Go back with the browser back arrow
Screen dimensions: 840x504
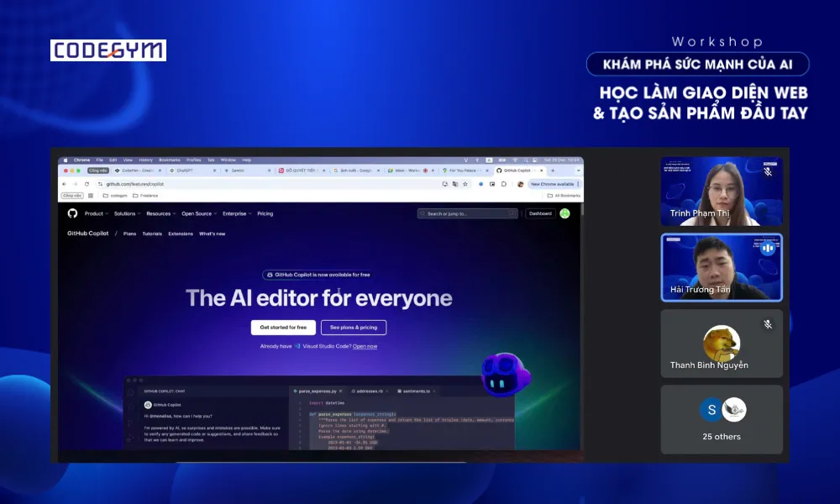(65, 184)
